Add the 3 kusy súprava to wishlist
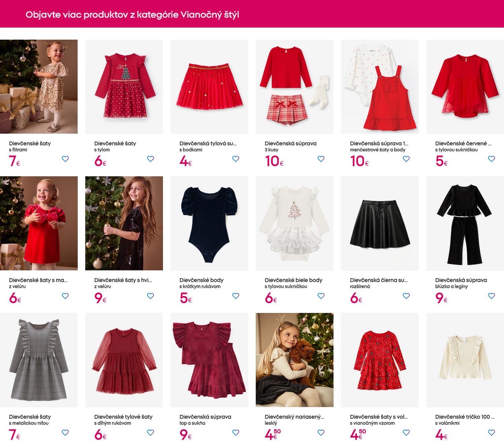Screen dimensions: 504x447 321,159
